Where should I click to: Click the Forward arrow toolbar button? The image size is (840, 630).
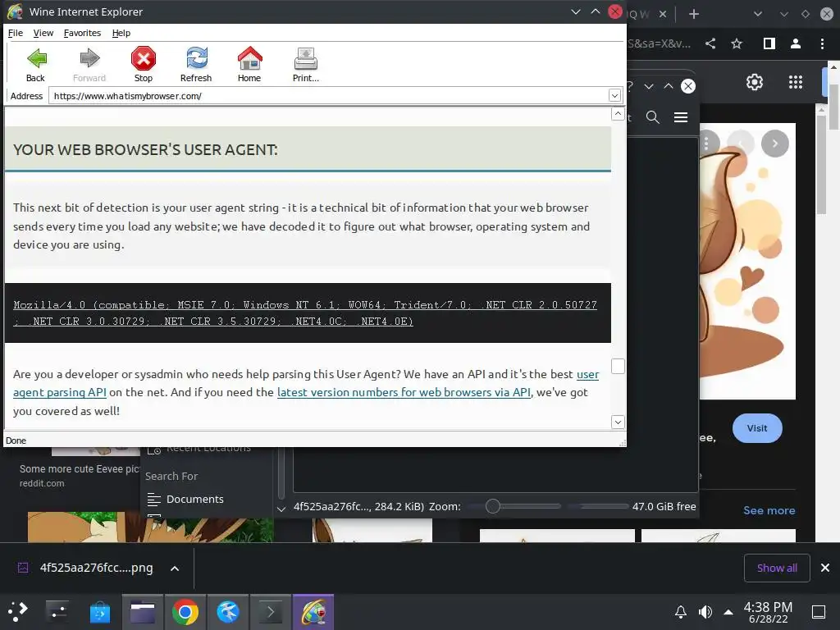tap(89, 65)
